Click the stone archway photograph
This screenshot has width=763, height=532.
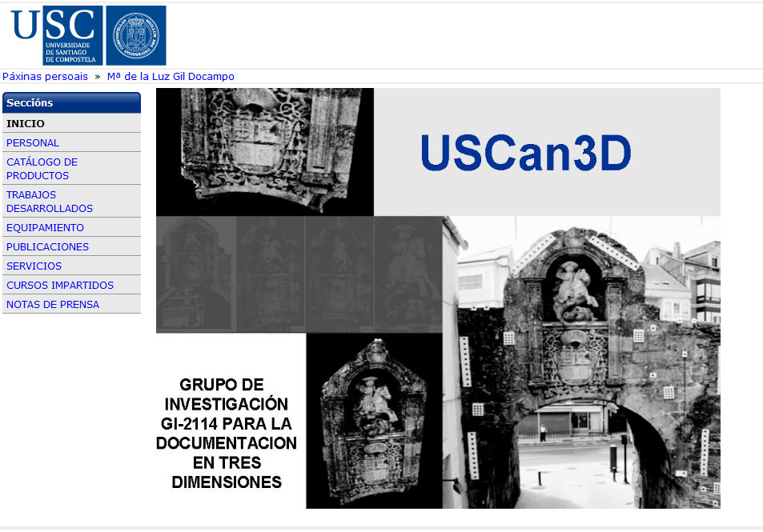coord(581,362)
